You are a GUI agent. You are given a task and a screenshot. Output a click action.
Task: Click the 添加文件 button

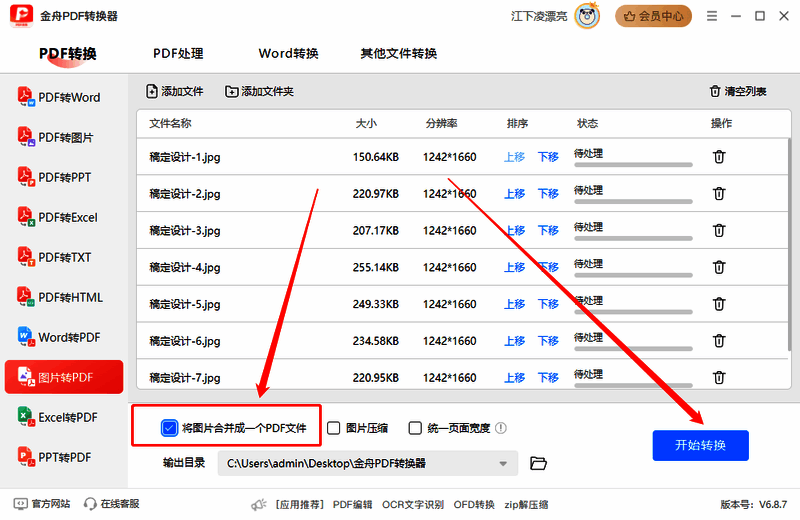tap(174, 91)
